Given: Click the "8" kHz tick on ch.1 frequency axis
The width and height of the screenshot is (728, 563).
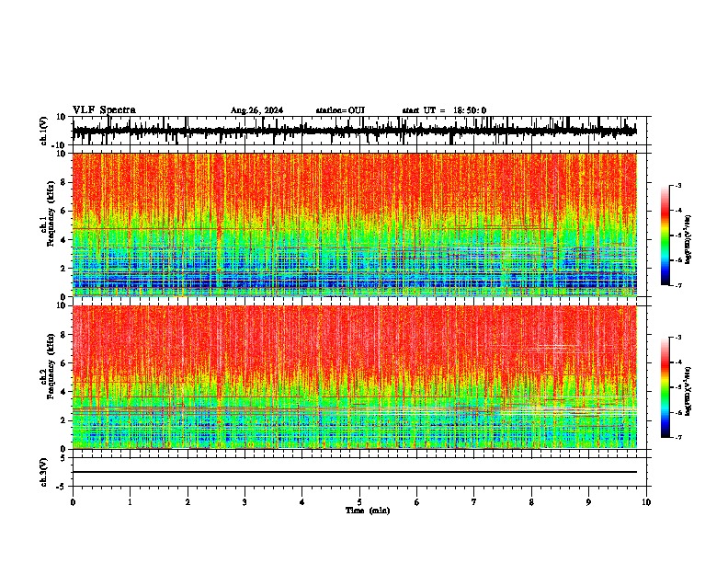Looking at the screenshot, I should pyautogui.click(x=64, y=182).
